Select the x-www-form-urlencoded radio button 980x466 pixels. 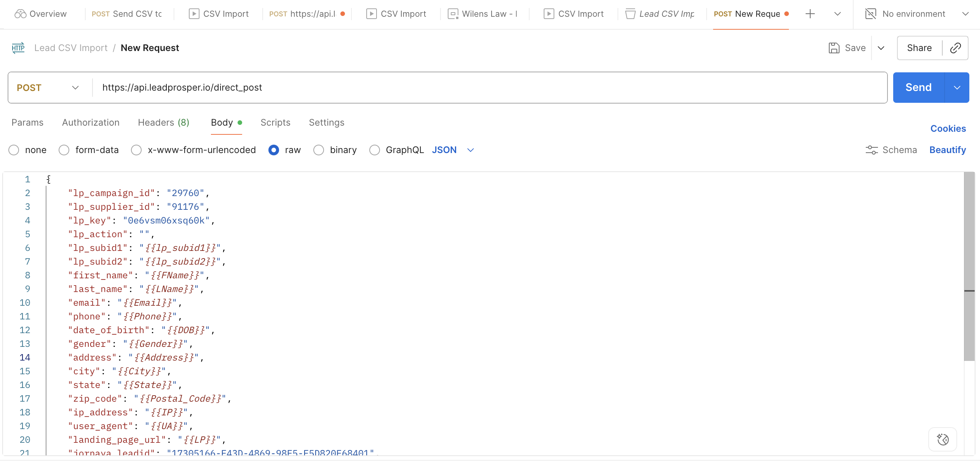click(136, 150)
